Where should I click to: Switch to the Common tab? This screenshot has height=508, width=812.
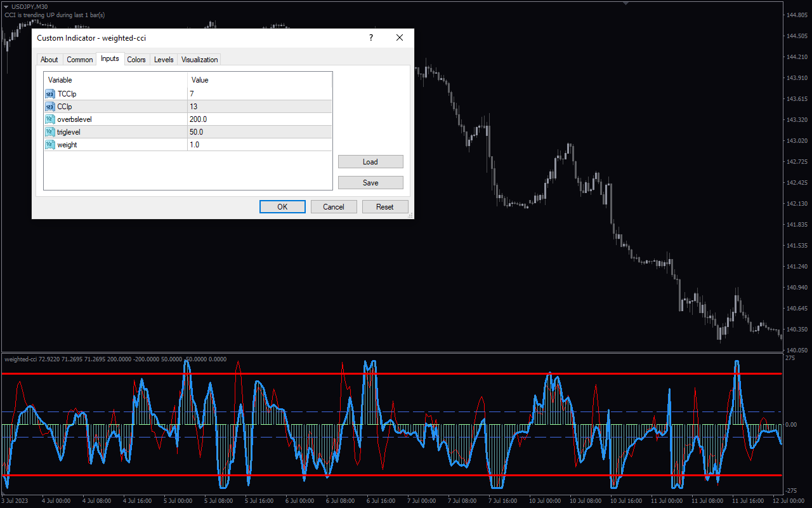click(x=80, y=60)
